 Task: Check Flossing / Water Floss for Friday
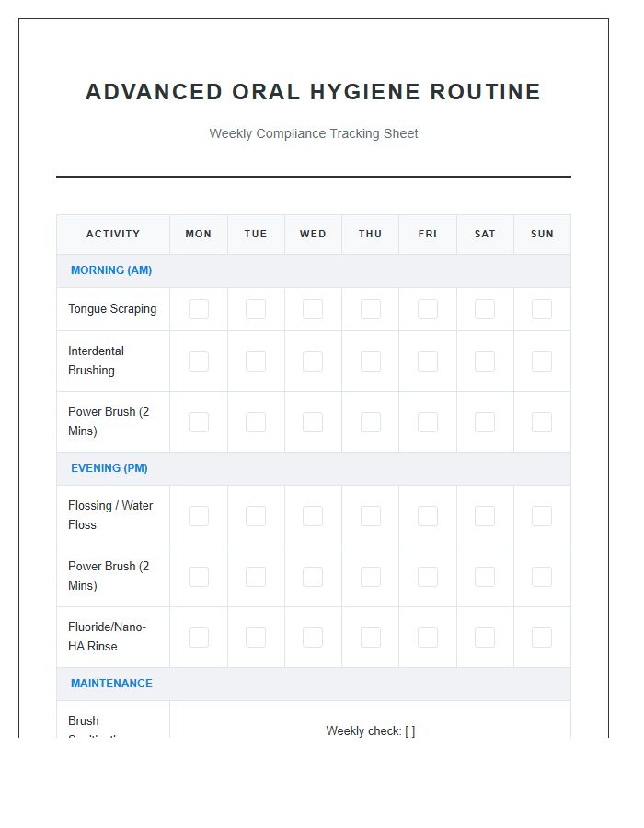(x=428, y=516)
